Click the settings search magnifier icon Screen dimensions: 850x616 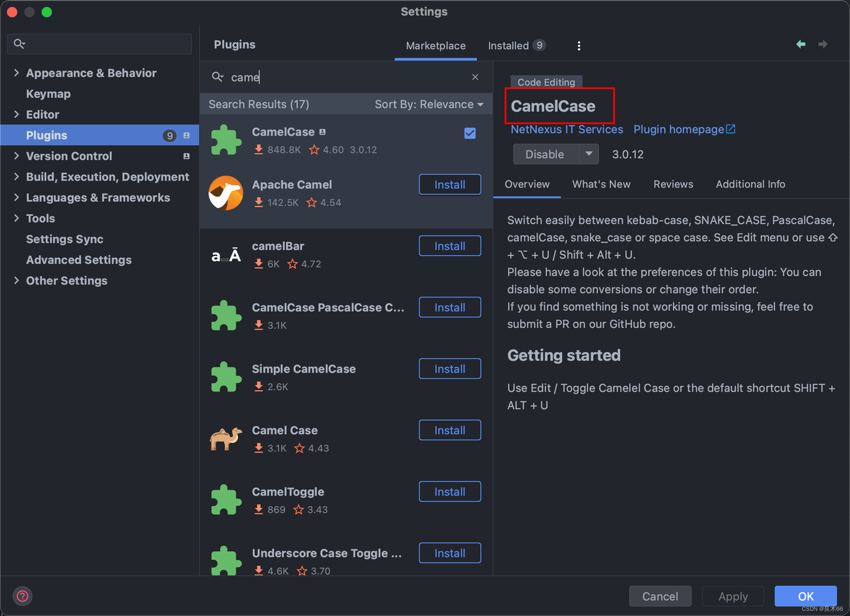(x=19, y=44)
